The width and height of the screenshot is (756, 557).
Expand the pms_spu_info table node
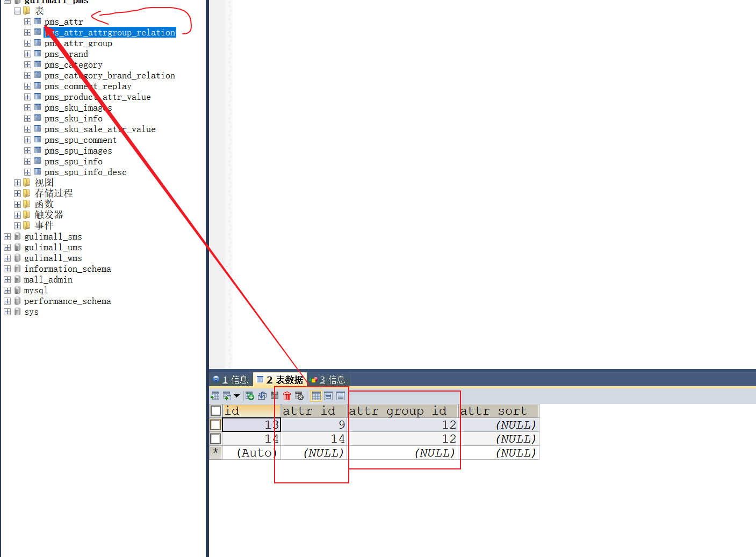[x=27, y=161]
